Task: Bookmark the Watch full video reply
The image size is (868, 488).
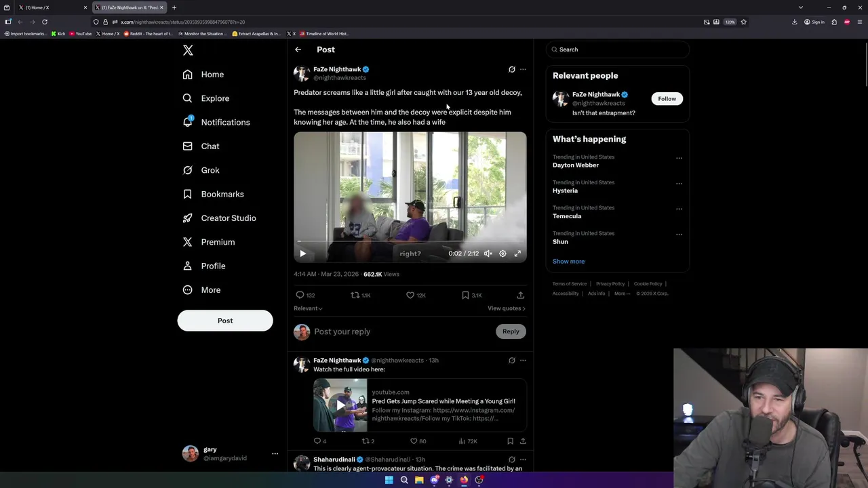Action: click(x=510, y=441)
